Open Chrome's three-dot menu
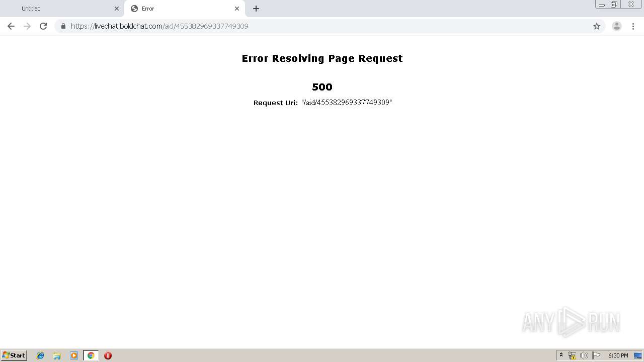This screenshot has height=362, width=644. pyautogui.click(x=633, y=26)
